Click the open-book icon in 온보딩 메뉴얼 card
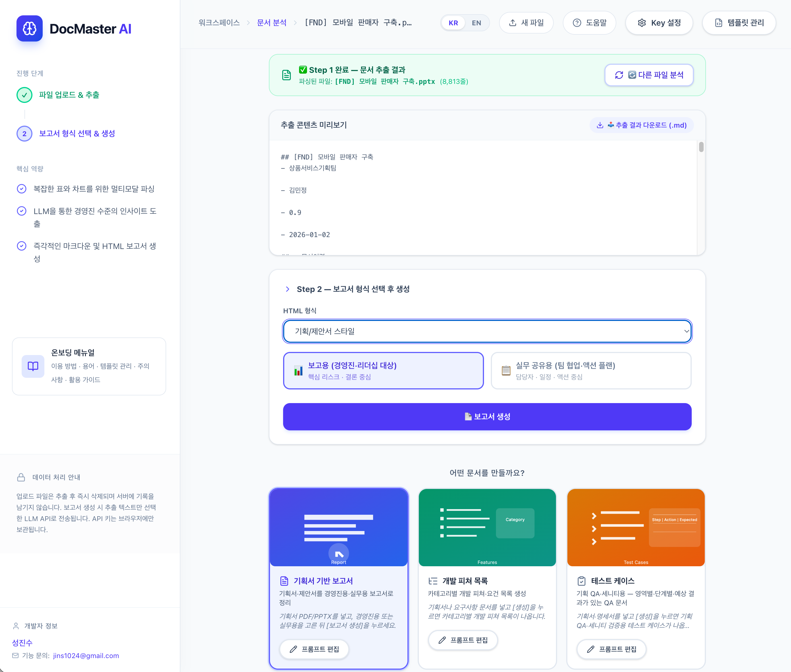 point(33,366)
